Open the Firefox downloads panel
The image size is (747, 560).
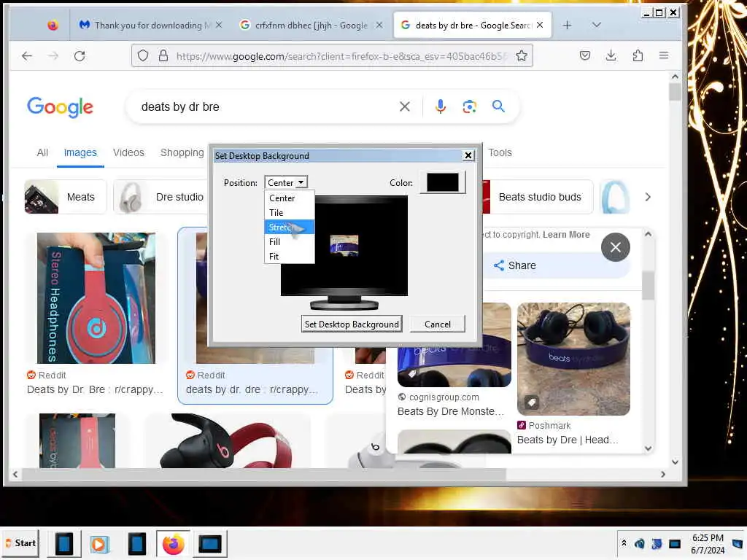click(611, 55)
